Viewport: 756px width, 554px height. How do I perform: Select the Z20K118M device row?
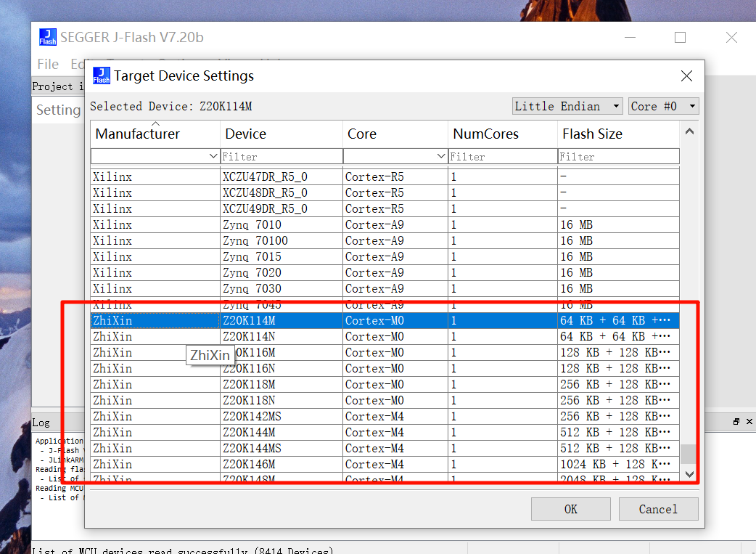pyautogui.click(x=385, y=384)
